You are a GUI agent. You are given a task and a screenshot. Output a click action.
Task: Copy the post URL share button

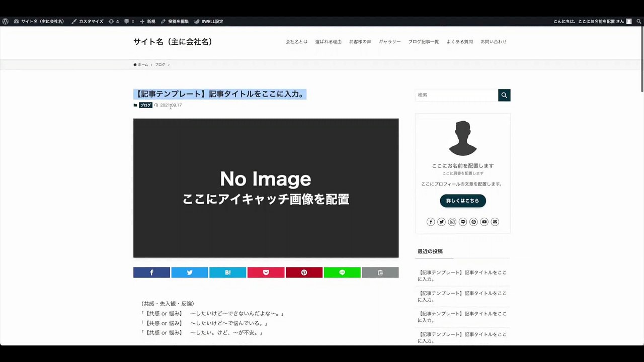pyautogui.click(x=380, y=273)
